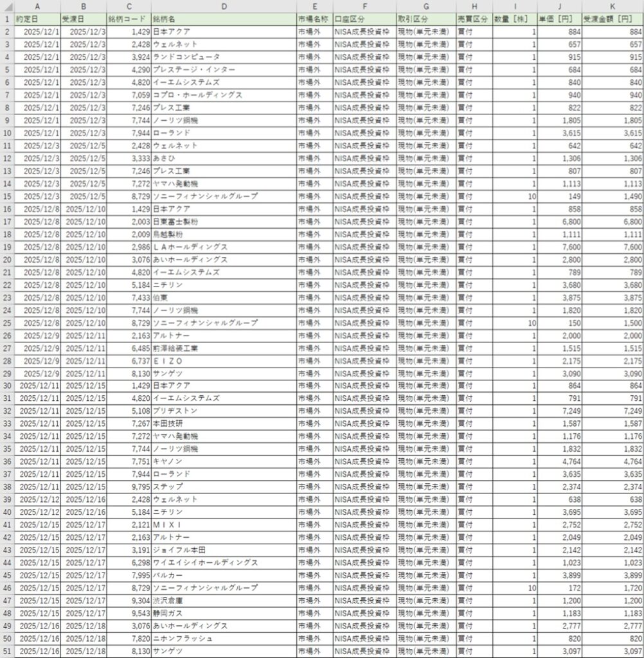
Task: Click the 渋沢倉庫 stock name cell
Action: tap(223, 600)
